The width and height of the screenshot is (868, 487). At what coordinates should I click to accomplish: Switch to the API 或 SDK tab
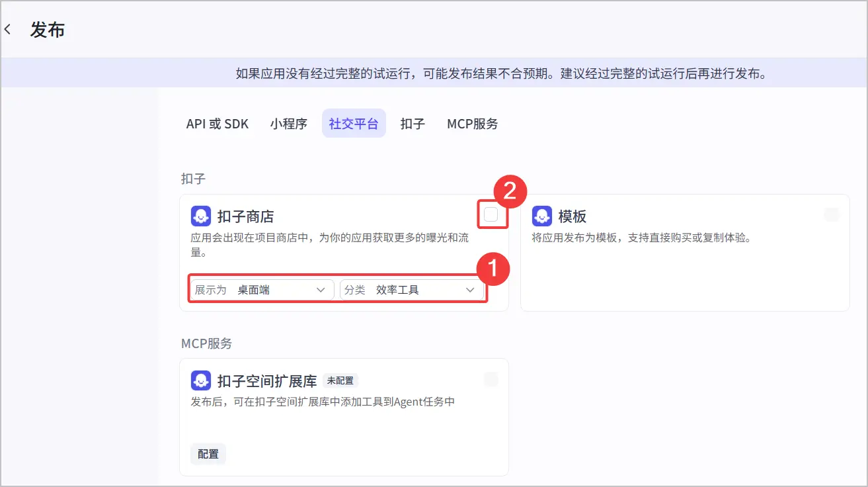[x=217, y=124]
